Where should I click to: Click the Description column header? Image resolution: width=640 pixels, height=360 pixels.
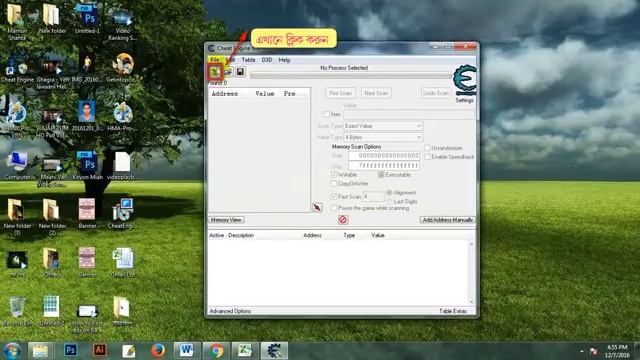(241, 236)
